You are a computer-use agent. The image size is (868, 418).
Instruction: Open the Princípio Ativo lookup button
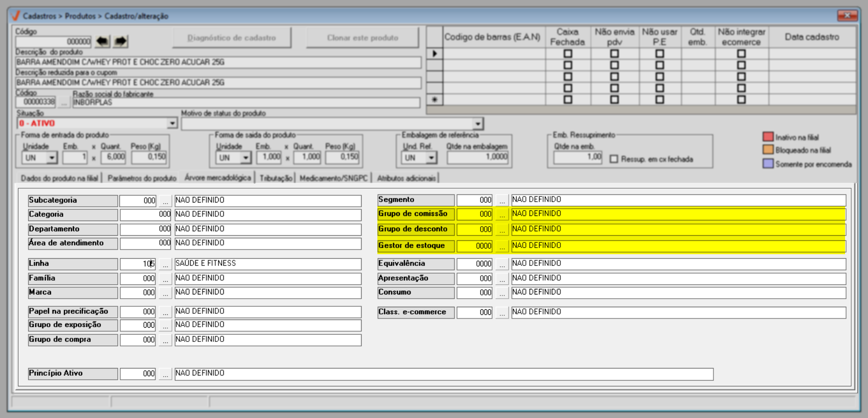(x=165, y=374)
